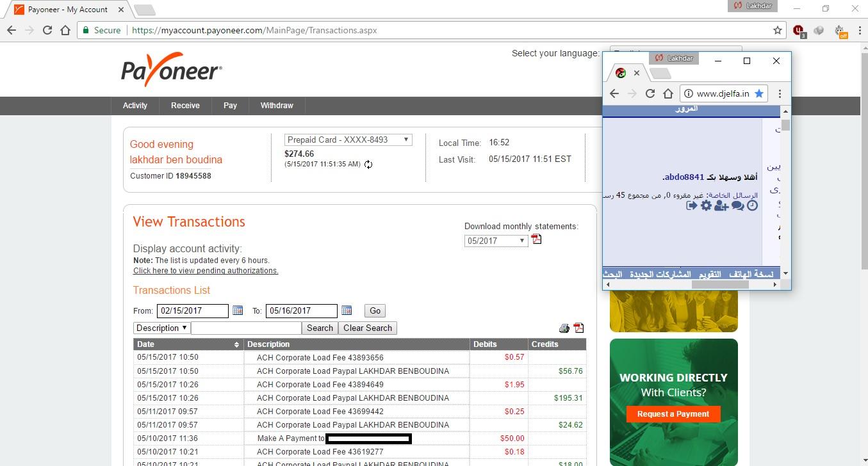The height and width of the screenshot is (466, 868).
Task: Click the $56.76 credit amount
Action: click(x=570, y=371)
